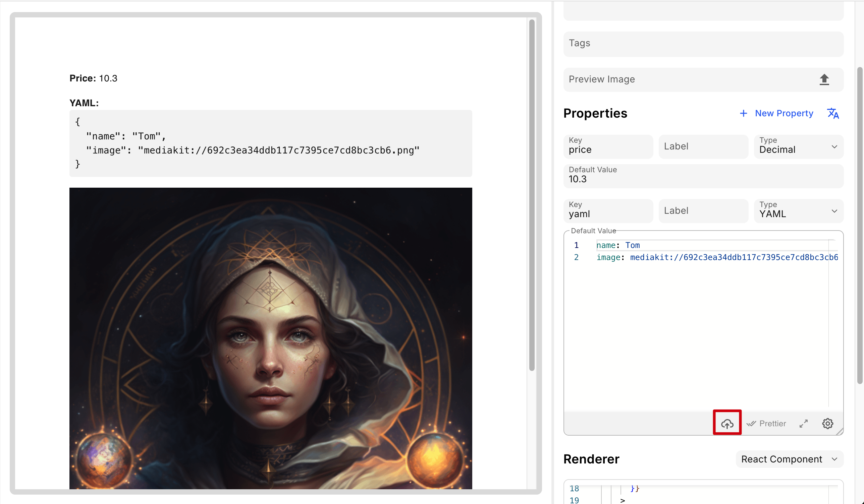864x504 pixels.
Task: Click the rendered portrait image in preview
Action: 271,338
